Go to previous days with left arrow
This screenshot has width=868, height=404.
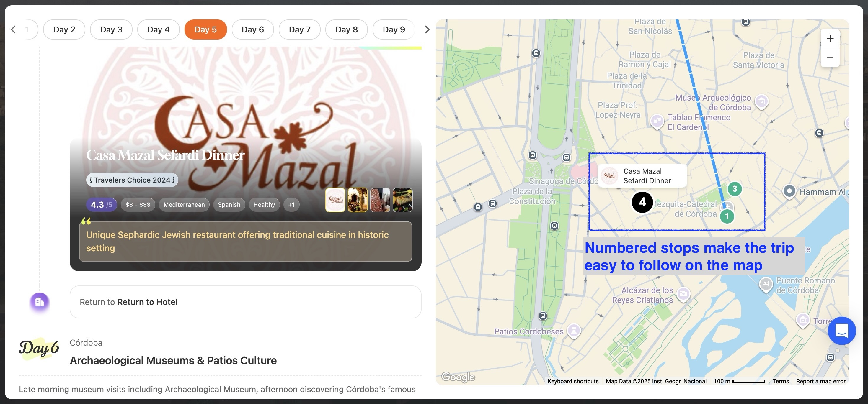coord(14,29)
